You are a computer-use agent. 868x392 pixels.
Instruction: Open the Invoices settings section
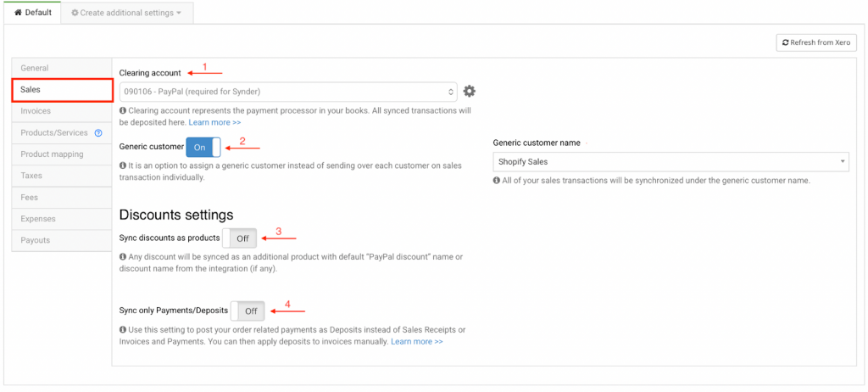pyautogui.click(x=36, y=111)
